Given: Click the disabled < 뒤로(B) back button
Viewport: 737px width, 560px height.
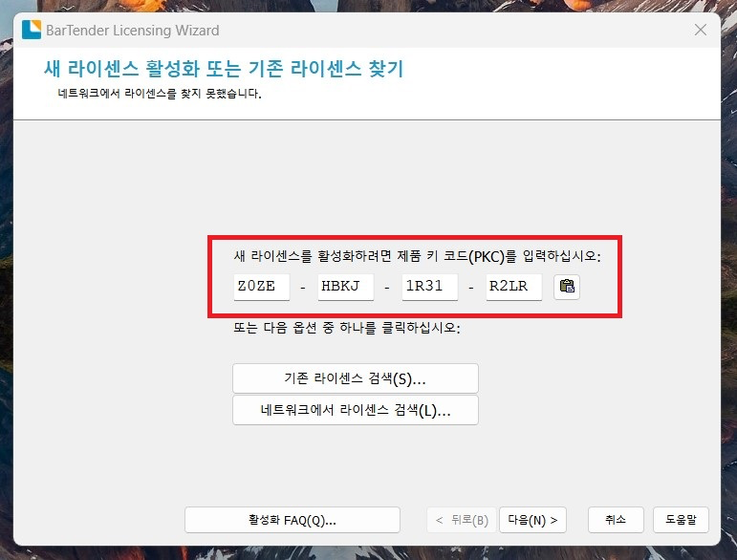Looking at the screenshot, I should click(x=462, y=520).
